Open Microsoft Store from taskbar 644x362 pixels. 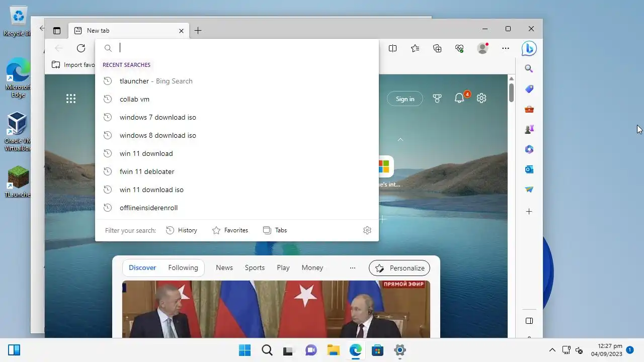tap(377, 350)
